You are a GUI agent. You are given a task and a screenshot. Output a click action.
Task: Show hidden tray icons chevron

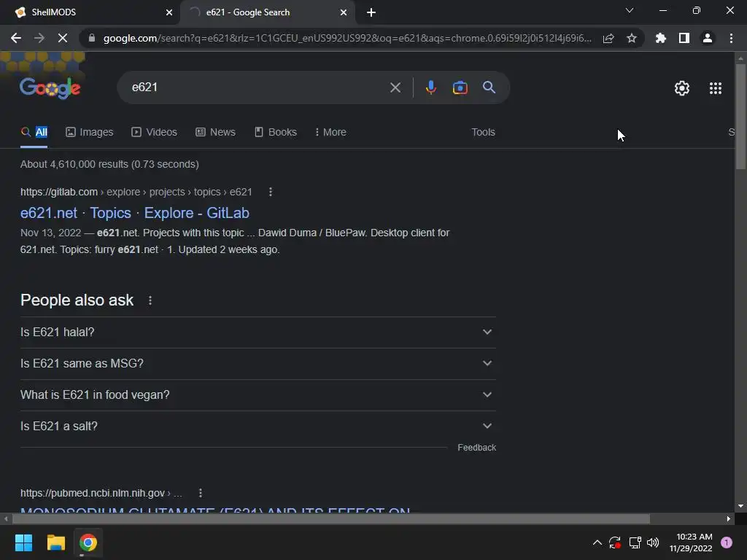[x=597, y=542]
